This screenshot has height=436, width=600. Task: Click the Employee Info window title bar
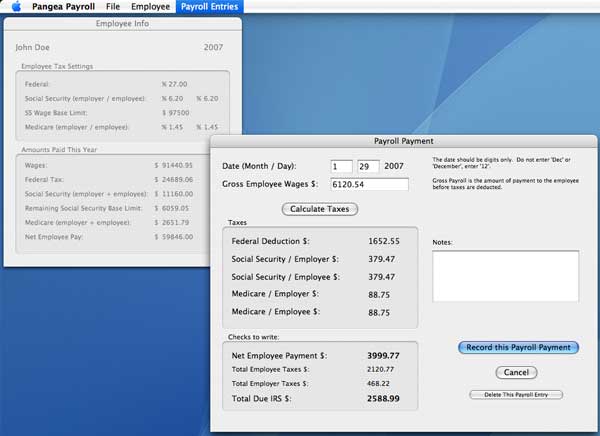click(123, 22)
